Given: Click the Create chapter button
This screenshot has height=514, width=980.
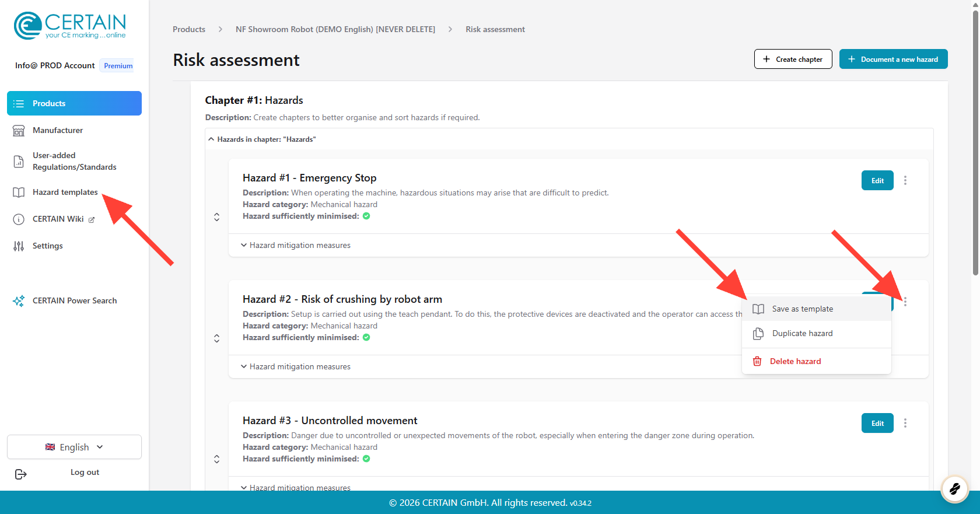Looking at the screenshot, I should [x=793, y=59].
